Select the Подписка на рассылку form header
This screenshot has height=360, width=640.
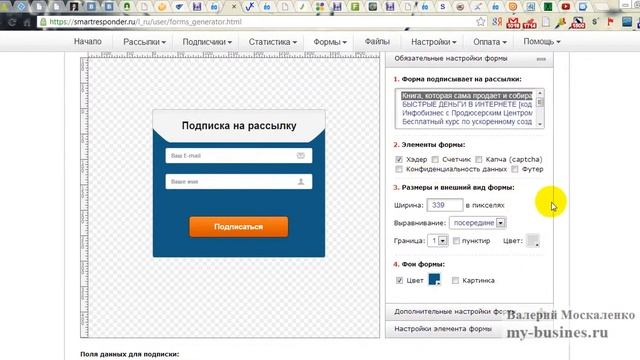point(239,126)
